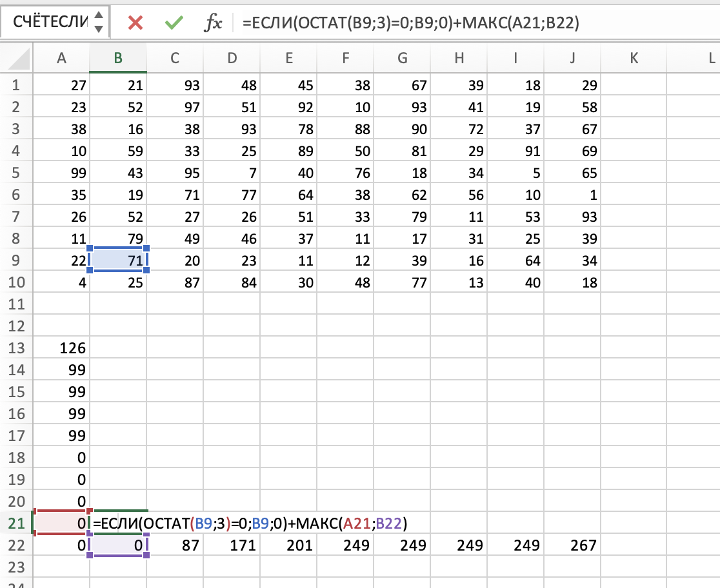The width and height of the screenshot is (720, 588).
Task: Click cell A5 containing 99
Action: pyautogui.click(x=62, y=173)
